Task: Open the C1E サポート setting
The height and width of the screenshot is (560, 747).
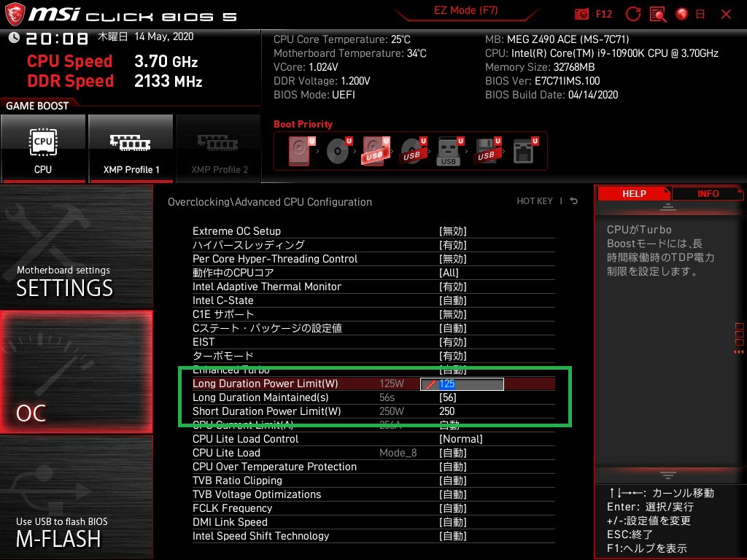Action: pos(373,314)
